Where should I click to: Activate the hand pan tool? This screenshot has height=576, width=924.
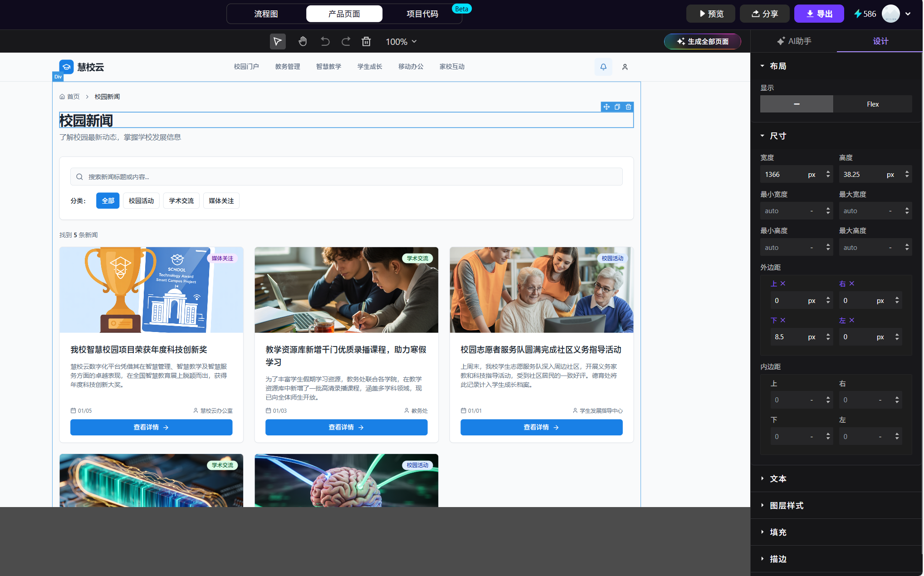(303, 41)
